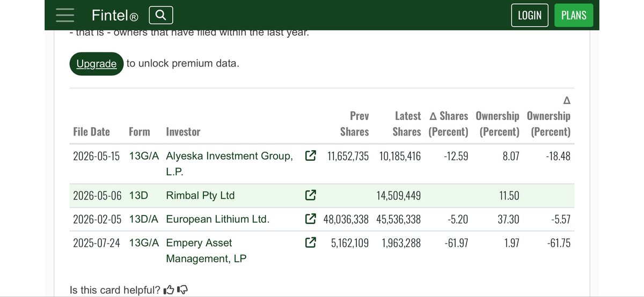644x297 pixels.
Task: Open the 13G/A form filed 2026-05-15
Action: point(144,156)
